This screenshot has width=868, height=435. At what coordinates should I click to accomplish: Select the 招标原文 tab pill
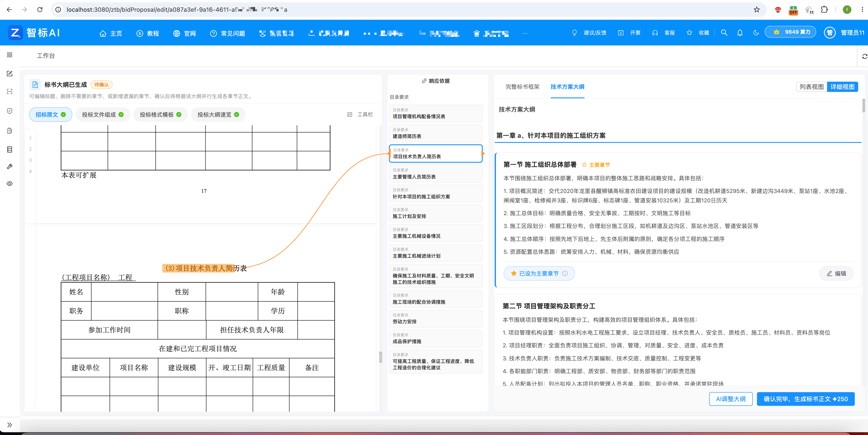[x=51, y=115]
